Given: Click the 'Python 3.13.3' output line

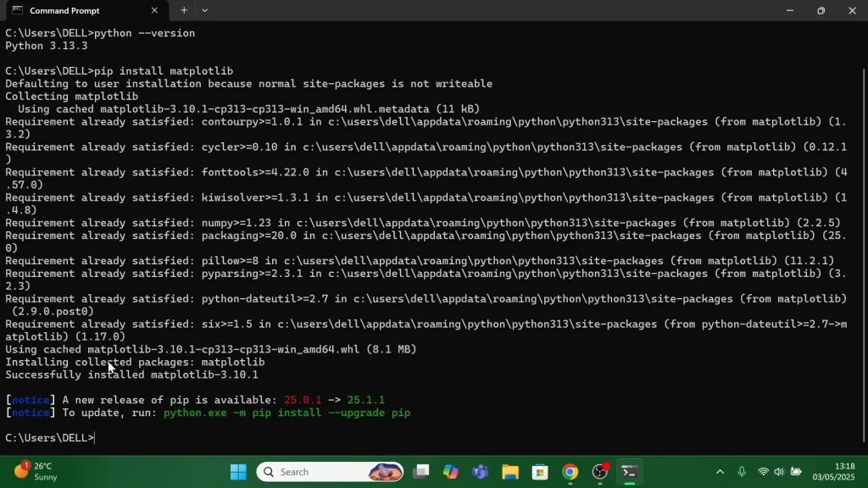Looking at the screenshot, I should (47, 46).
